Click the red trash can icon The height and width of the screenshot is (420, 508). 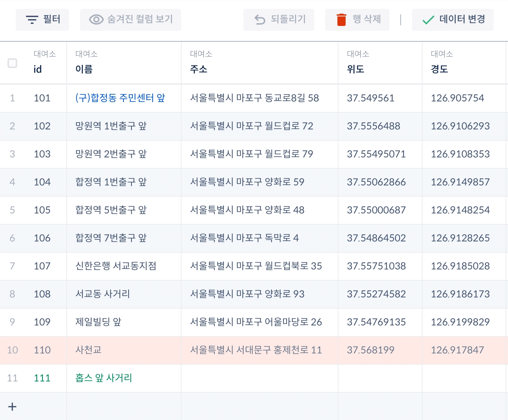342,20
